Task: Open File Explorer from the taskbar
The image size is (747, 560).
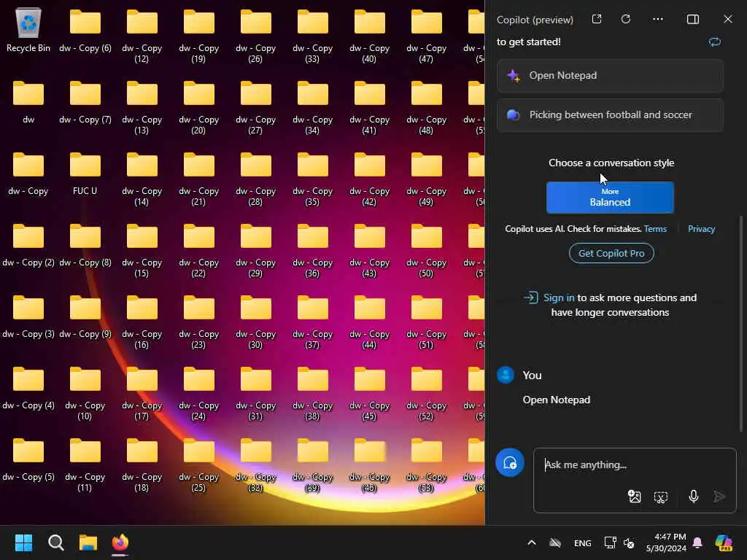Action: (88, 542)
